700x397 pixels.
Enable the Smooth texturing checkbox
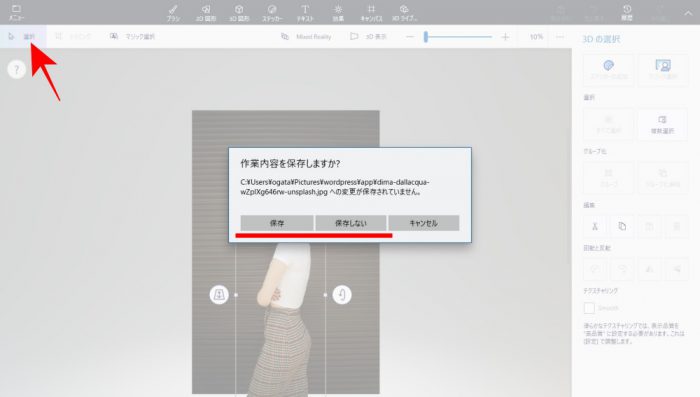[589, 308]
